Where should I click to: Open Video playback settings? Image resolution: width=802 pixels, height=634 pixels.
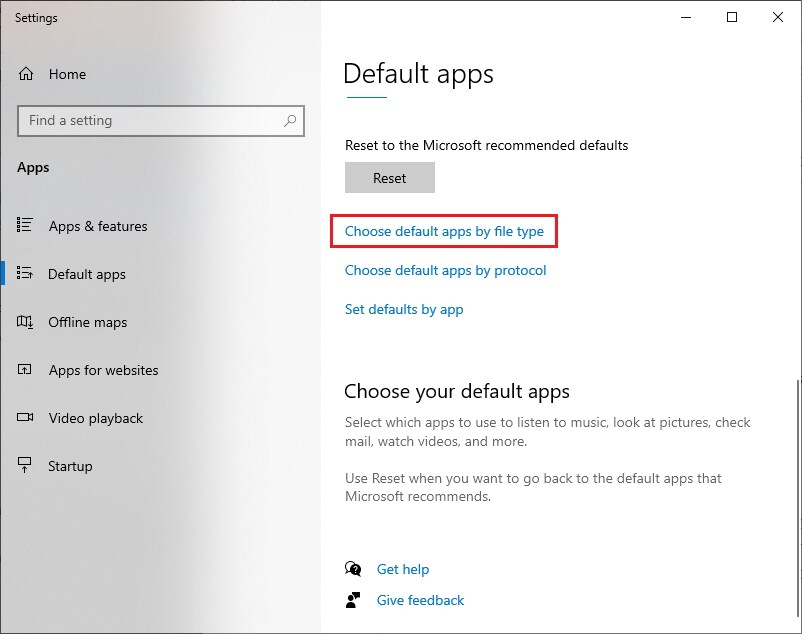[x=96, y=418]
